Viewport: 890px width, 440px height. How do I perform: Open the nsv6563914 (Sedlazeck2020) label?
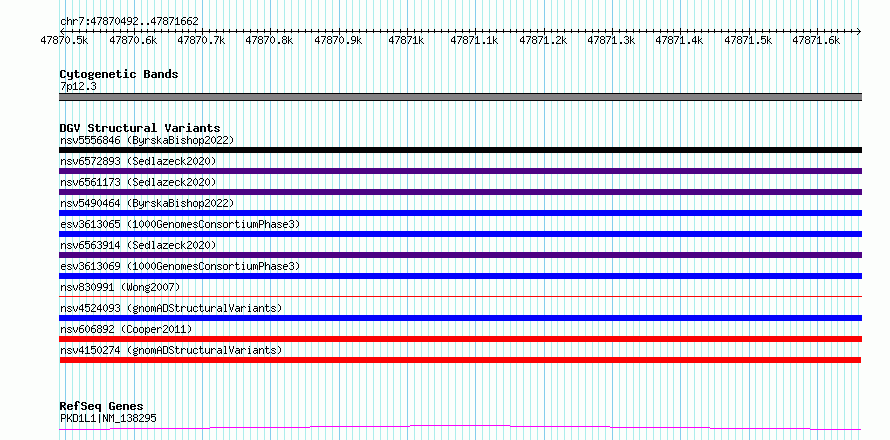coord(138,245)
